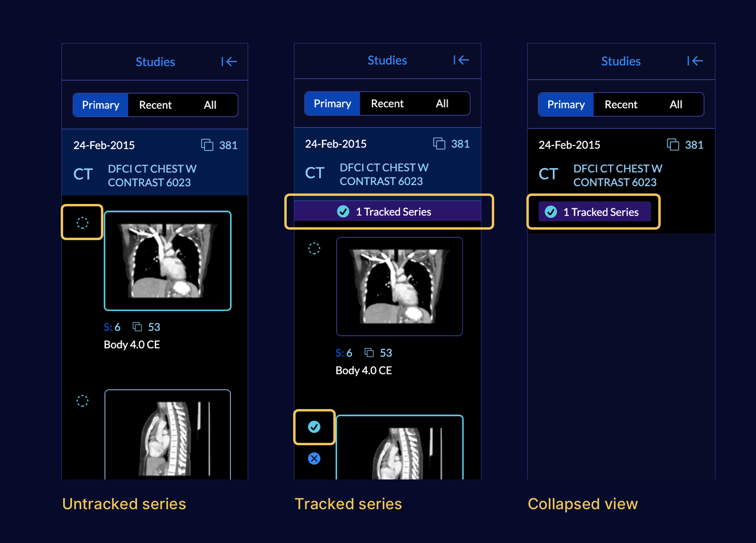
Task: Toggle the dashed tracking circle on the sagittal spine thumbnail
Action: (82, 401)
